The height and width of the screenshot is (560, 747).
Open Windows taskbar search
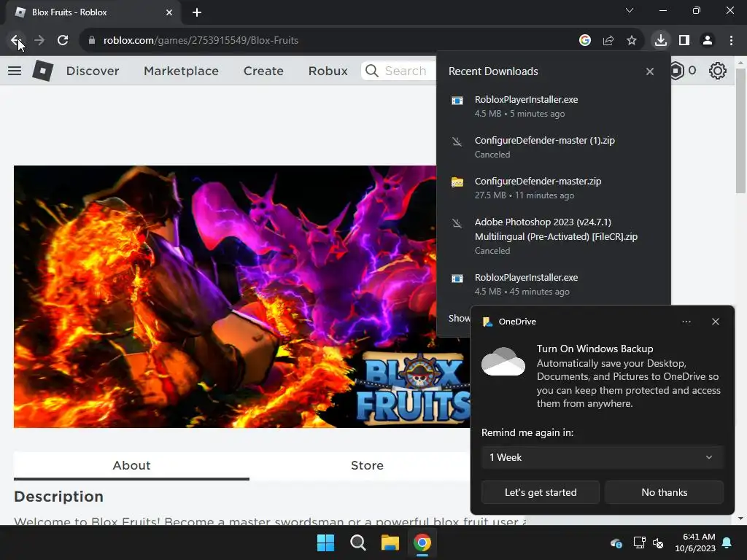click(357, 542)
